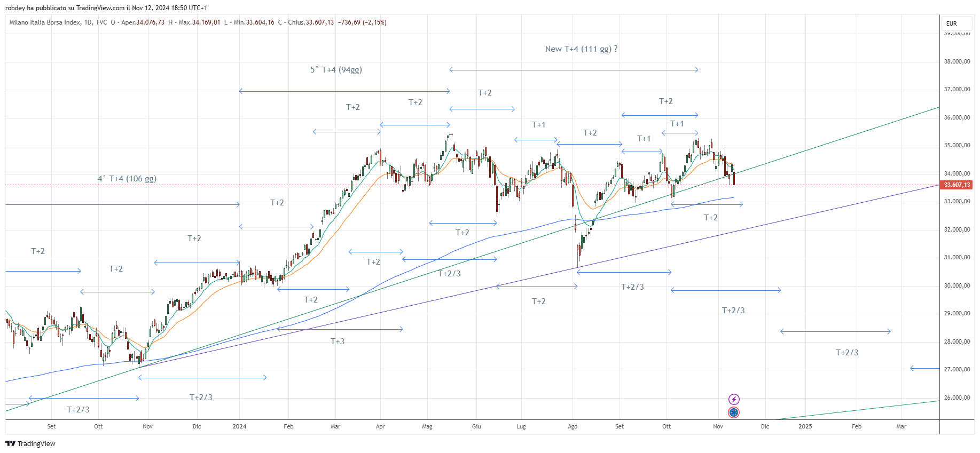
Task: Click the 34.000,00 price axis label
Action: click(957, 173)
